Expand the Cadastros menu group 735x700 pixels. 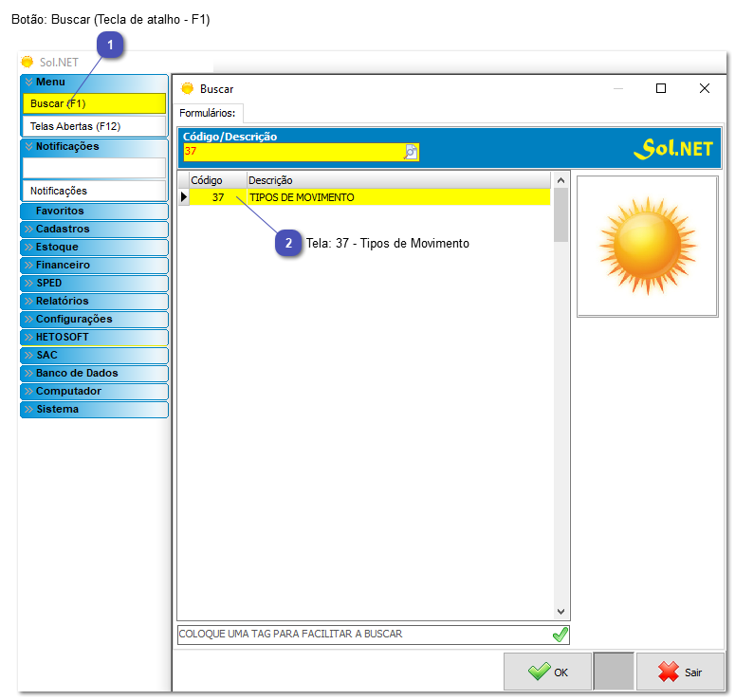(94, 229)
